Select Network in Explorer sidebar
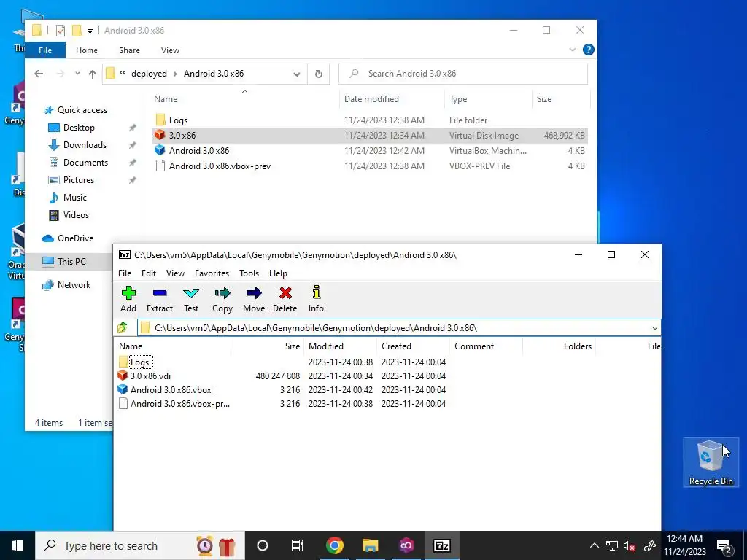The image size is (747, 560). (74, 285)
